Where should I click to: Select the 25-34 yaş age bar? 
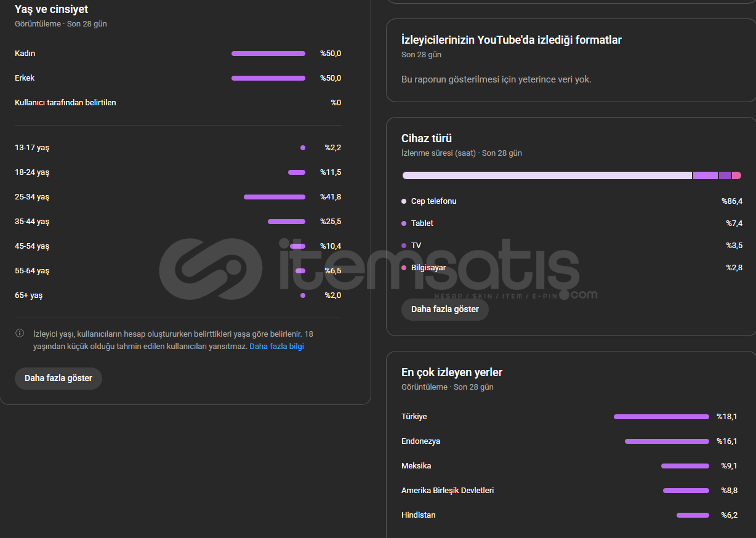click(x=274, y=197)
